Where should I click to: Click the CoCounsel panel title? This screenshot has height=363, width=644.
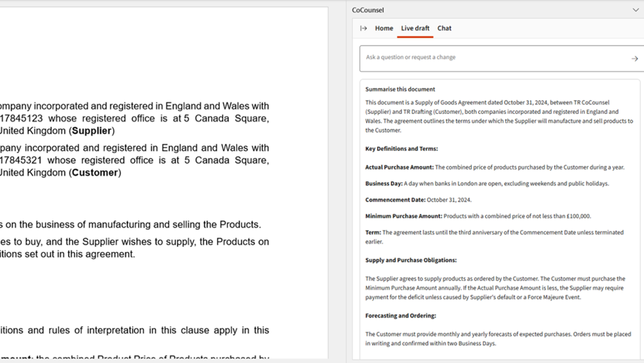tap(368, 10)
